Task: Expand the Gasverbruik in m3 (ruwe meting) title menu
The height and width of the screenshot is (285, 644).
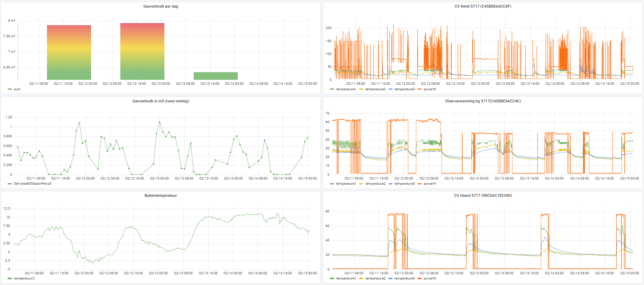Action: point(161,101)
